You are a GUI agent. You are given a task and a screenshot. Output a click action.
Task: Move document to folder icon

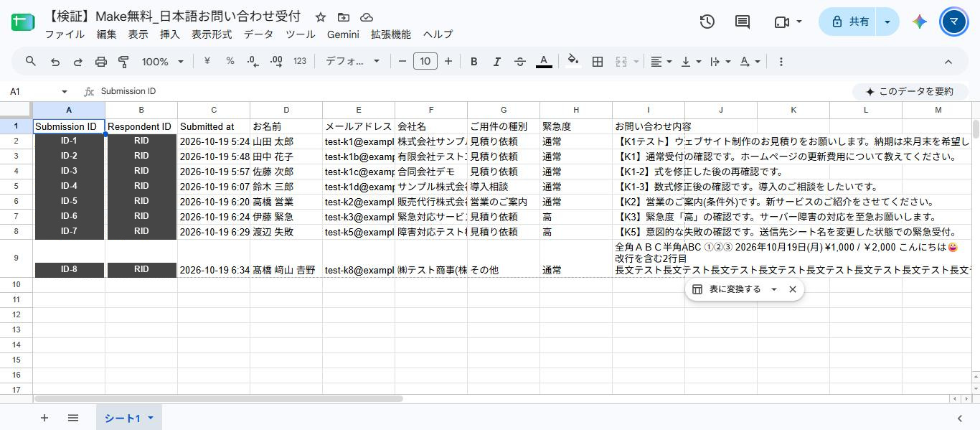coord(344,17)
